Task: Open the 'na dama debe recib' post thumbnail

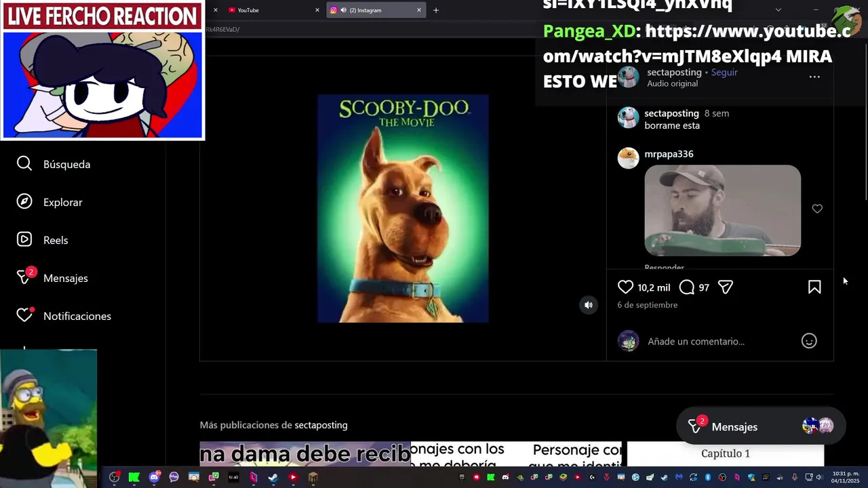Action: click(305, 453)
